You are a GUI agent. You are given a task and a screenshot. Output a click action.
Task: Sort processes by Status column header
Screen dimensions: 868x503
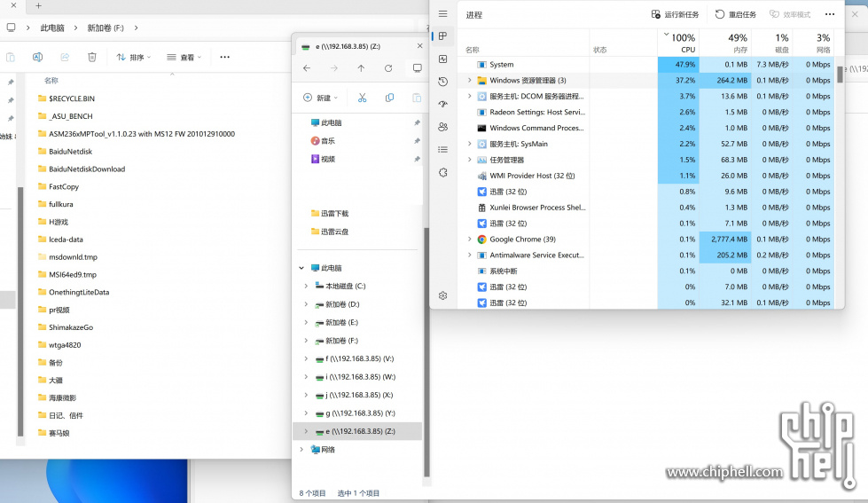tap(600, 50)
